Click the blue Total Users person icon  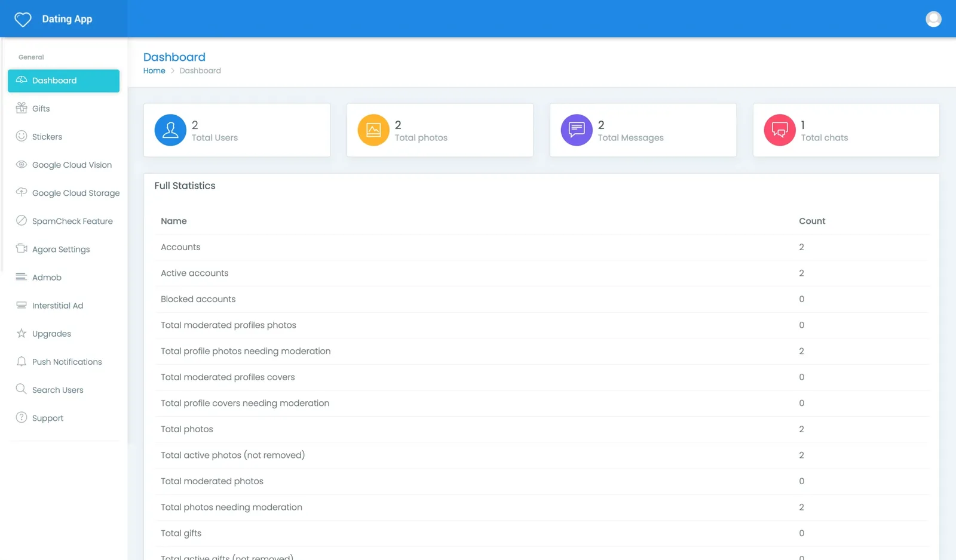pyautogui.click(x=170, y=130)
